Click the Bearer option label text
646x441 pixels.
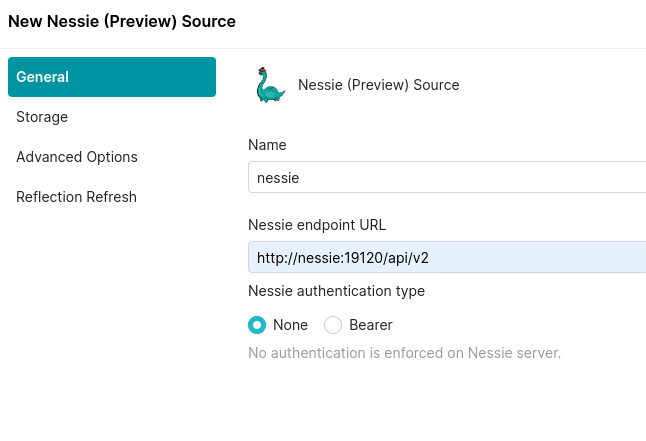[371, 325]
